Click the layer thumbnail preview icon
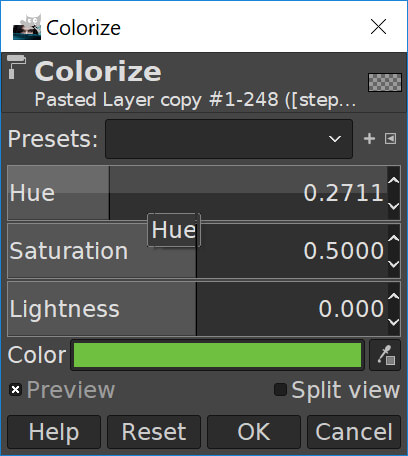Viewport: 408px width, 456px height. click(x=385, y=82)
